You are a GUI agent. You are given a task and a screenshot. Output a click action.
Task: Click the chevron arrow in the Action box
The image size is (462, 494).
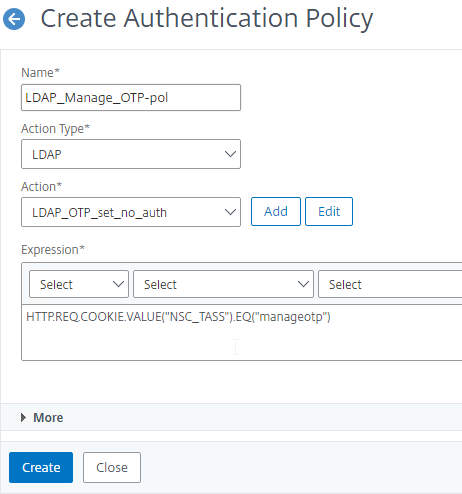230,212
